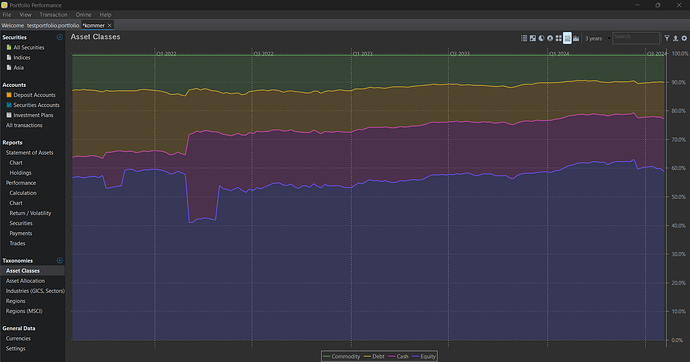Switch to the testportfolio.portfolio tab
Screen dimensions: 690x362
pyautogui.click(x=53, y=26)
